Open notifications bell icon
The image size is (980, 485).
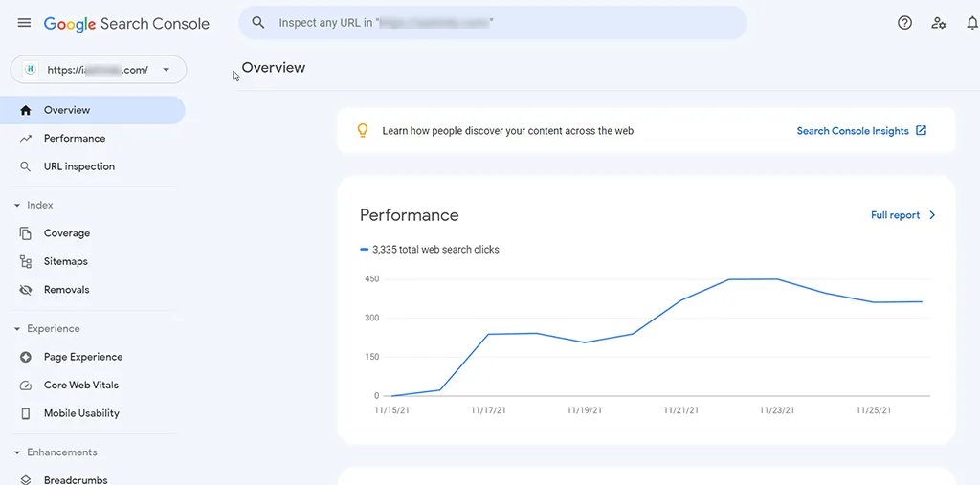click(x=972, y=23)
